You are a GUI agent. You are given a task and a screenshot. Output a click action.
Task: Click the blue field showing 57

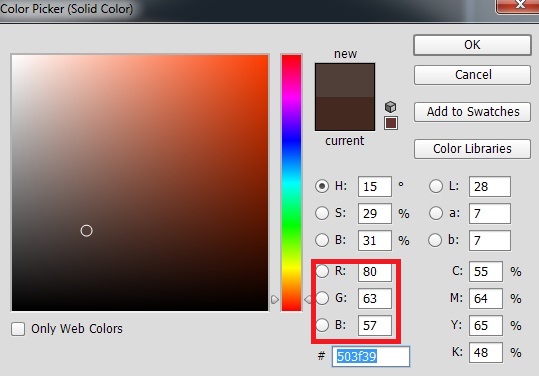tap(375, 325)
